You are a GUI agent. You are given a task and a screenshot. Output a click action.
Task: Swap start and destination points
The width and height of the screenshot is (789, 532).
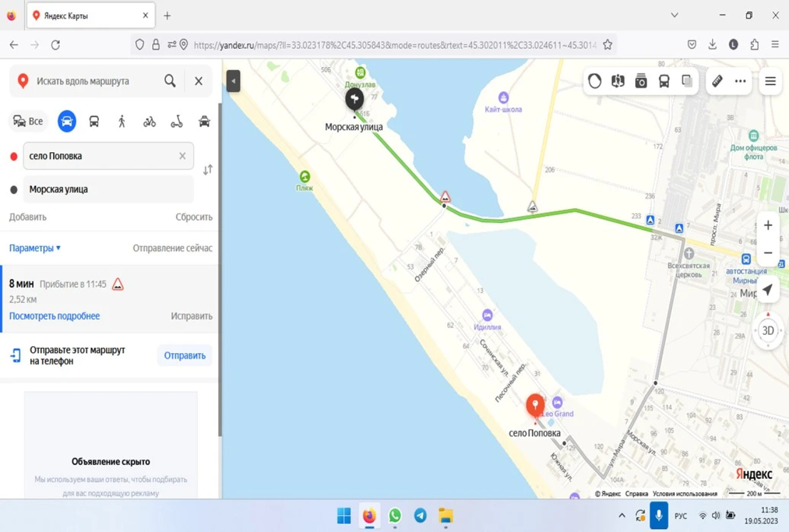tap(208, 170)
